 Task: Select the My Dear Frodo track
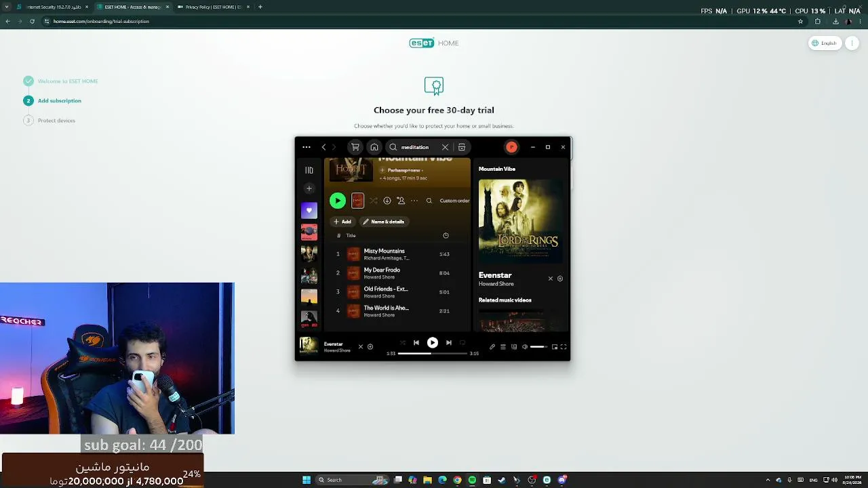point(397,273)
